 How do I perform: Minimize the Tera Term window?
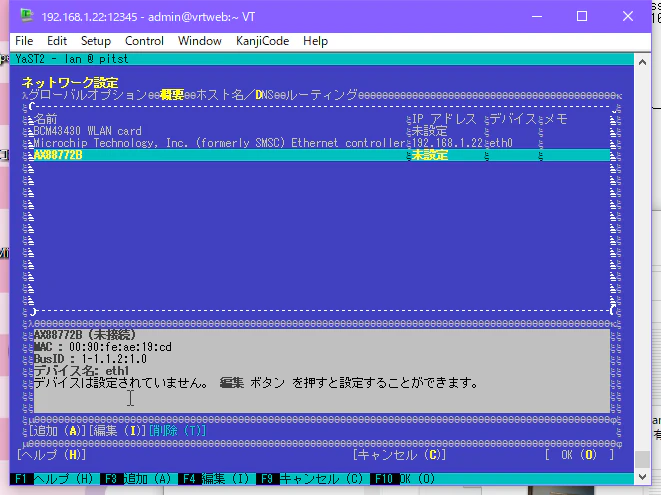537,16
